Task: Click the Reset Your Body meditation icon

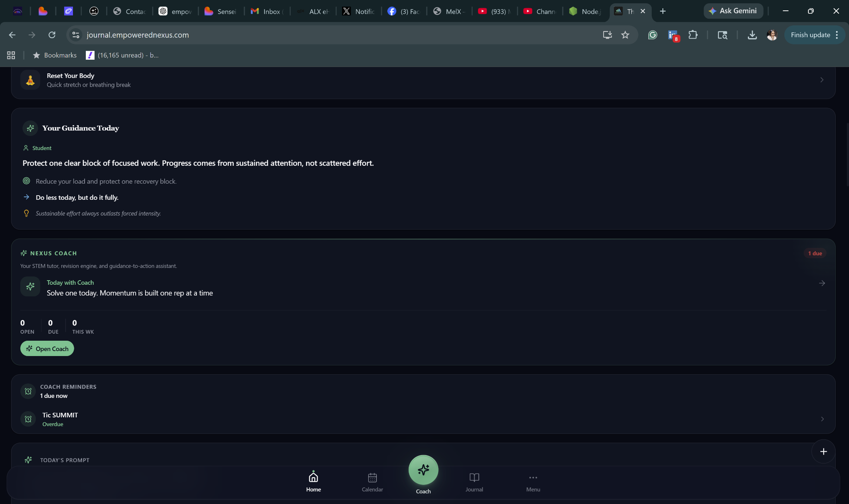Action: pyautogui.click(x=30, y=80)
